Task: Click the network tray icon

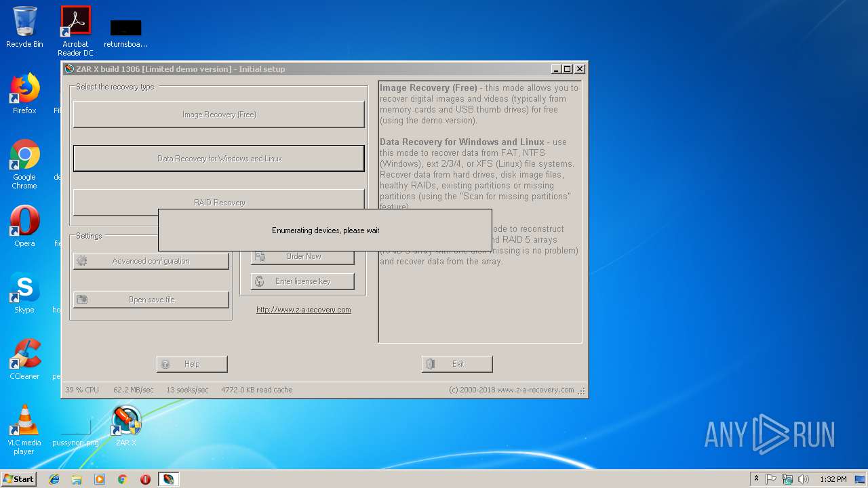Action: (x=787, y=479)
